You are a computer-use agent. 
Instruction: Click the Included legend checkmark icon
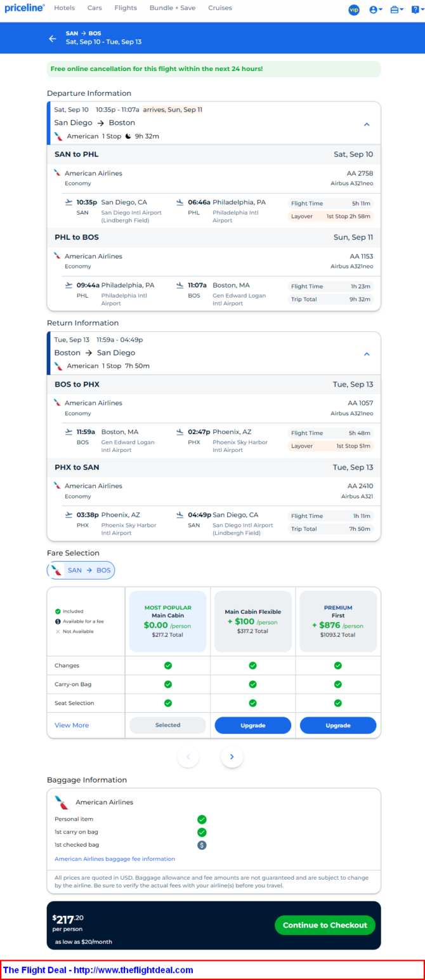click(x=58, y=611)
